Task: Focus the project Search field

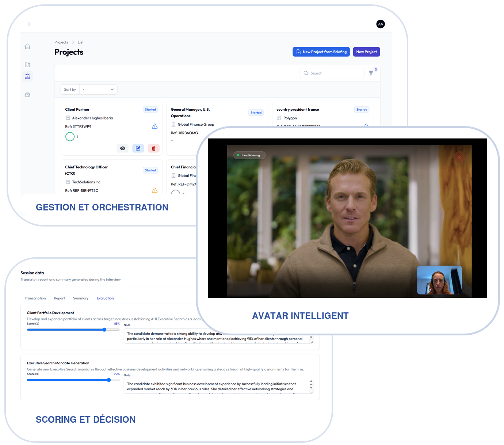Action: point(332,73)
